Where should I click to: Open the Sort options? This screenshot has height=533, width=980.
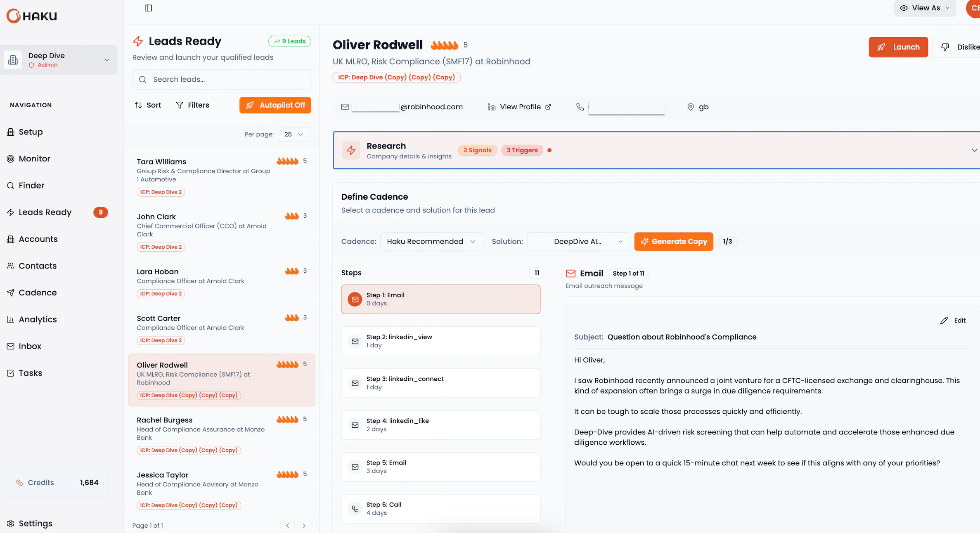point(148,105)
